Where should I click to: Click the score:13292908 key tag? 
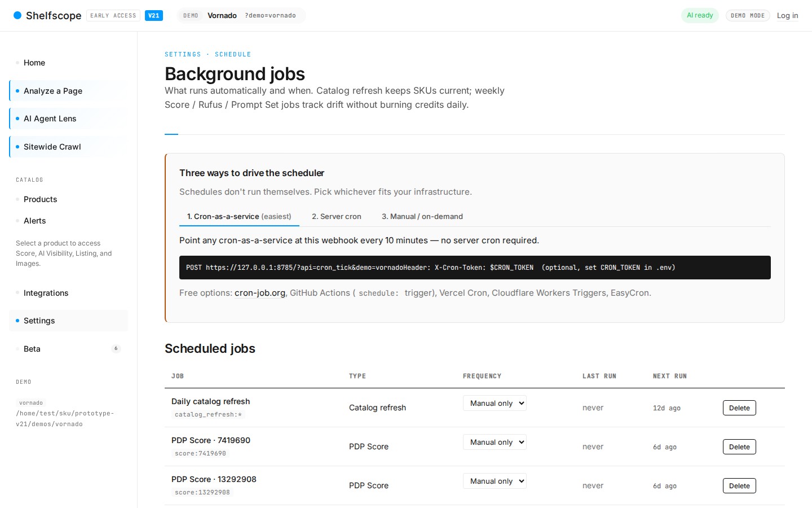(202, 492)
